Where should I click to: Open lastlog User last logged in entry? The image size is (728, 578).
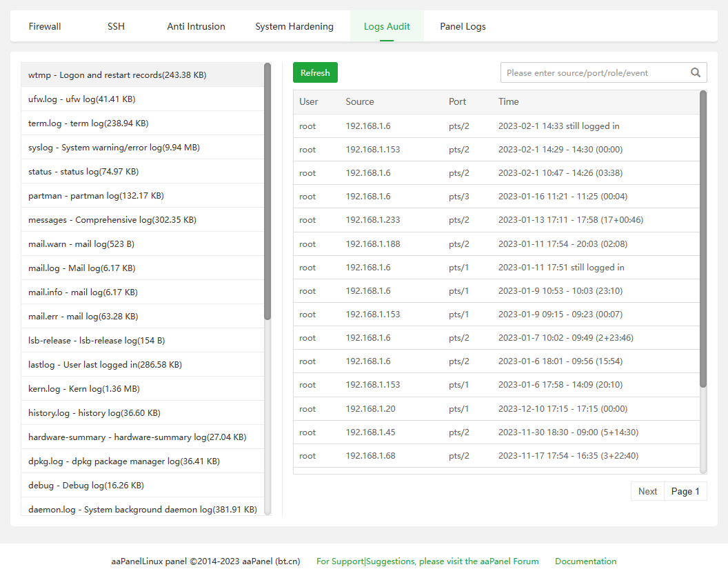[x=105, y=364]
